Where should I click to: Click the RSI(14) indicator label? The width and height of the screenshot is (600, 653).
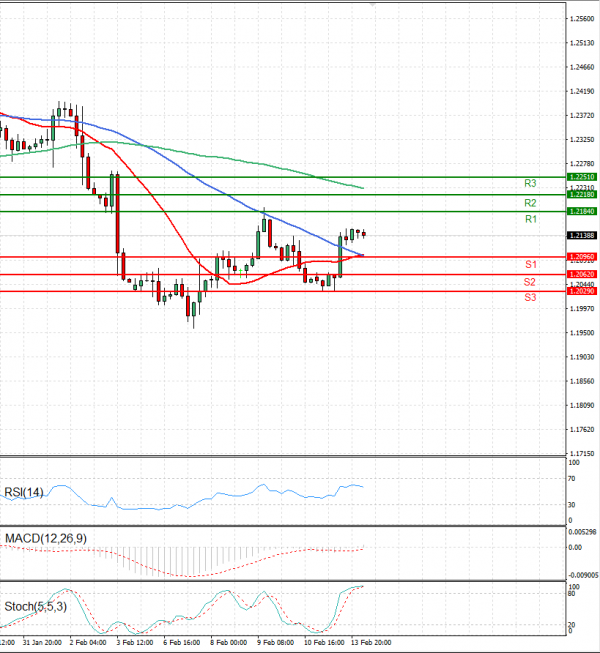pos(24,493)
